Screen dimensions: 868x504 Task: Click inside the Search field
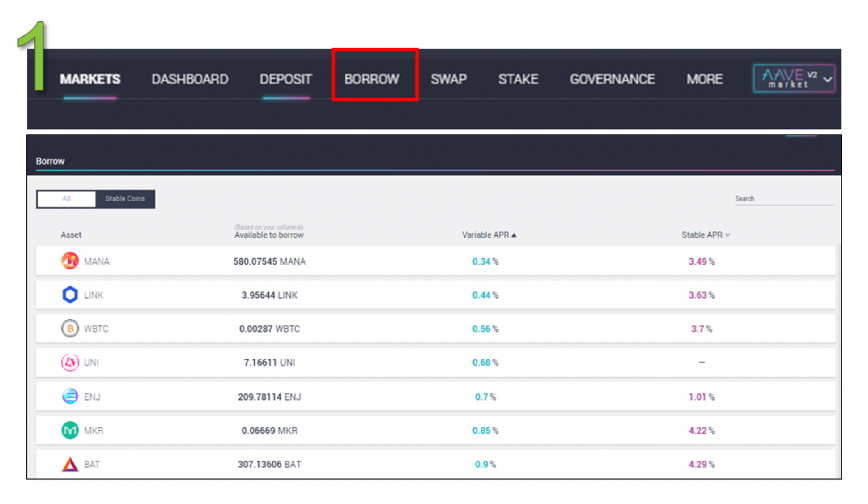tap(785, 199)
